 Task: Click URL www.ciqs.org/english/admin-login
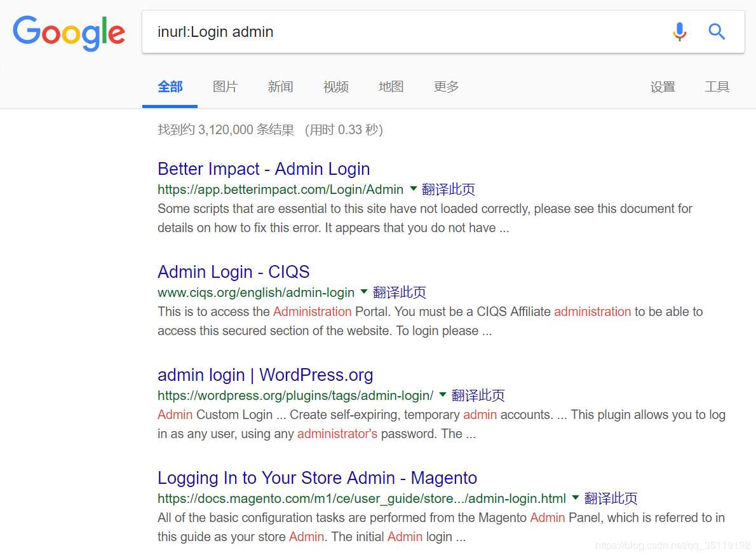(x=256, y=292)
